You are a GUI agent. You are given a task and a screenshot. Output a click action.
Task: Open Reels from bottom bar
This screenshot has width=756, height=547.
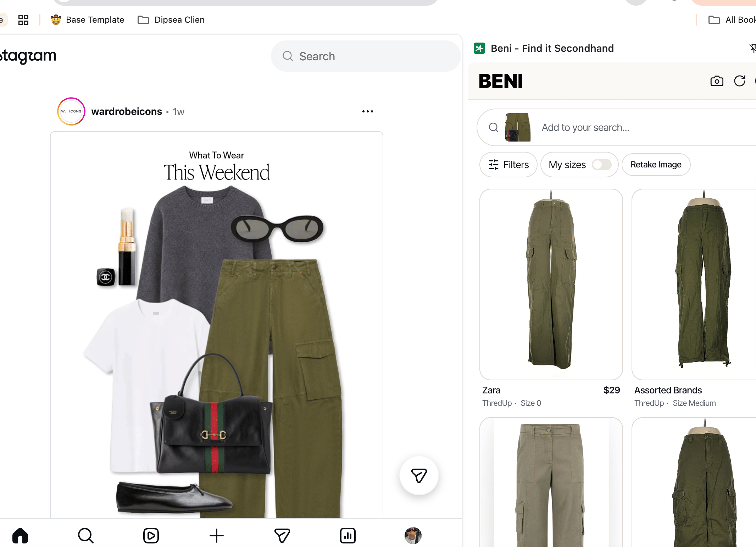(x=151, y=536)
